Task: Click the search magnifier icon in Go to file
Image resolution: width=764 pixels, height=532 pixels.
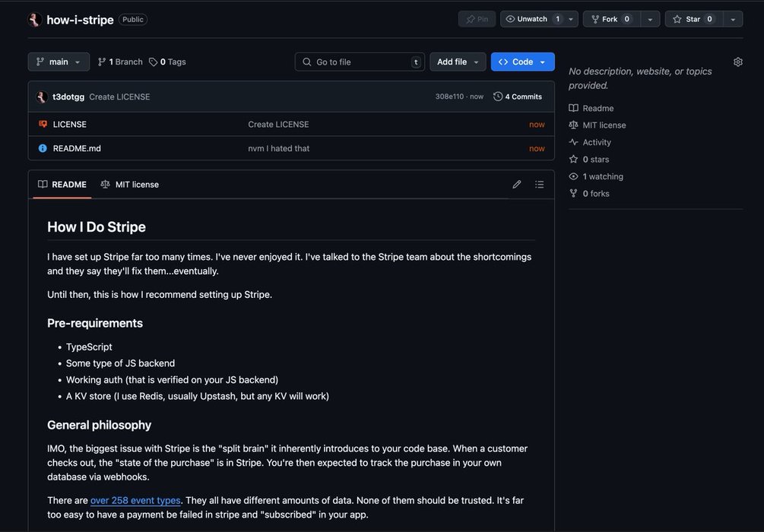Action: point(307,62)
